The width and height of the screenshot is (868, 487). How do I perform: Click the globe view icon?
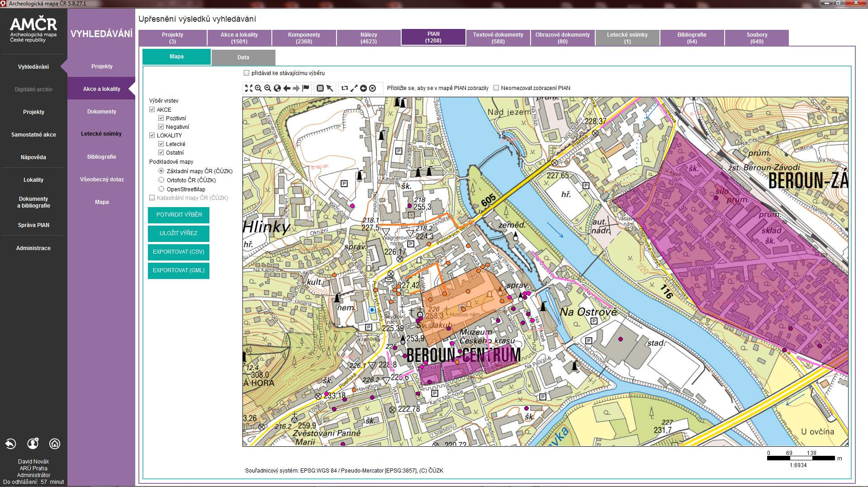click(277, 88)
